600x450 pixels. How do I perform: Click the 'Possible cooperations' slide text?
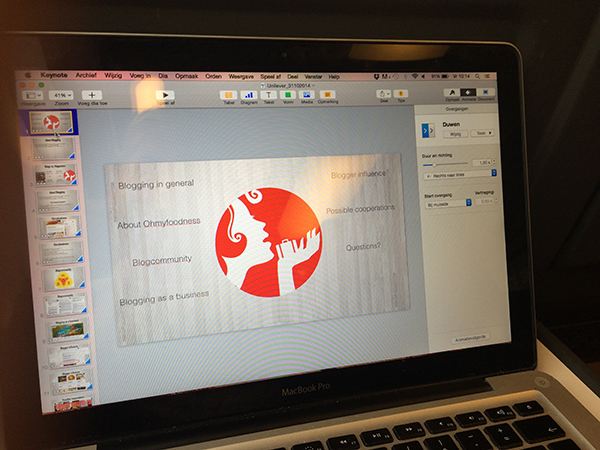360,209
